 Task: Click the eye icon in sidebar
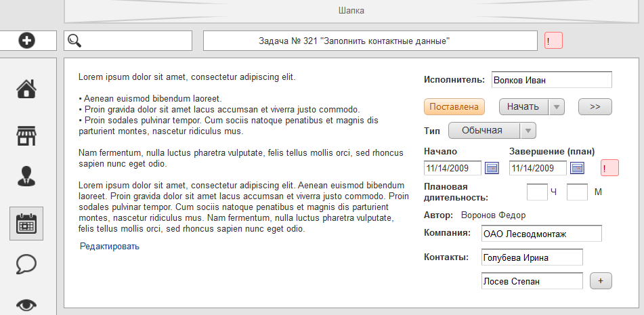point(26,304)
